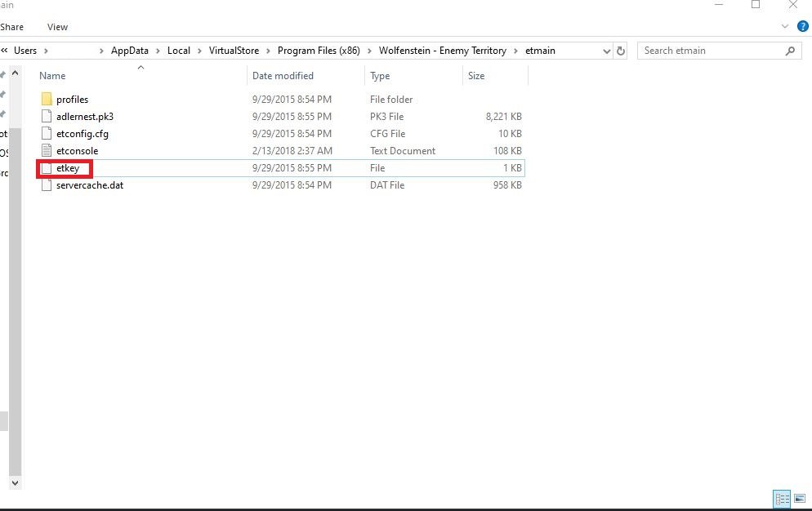
Task: Select the servercache.dat file icon
Action: [47, 184]
